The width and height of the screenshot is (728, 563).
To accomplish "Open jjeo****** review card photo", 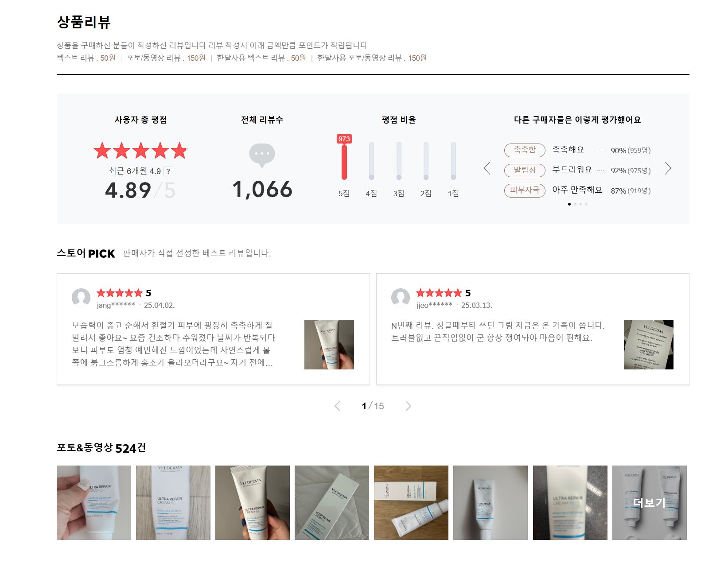I will click(649, 345).
